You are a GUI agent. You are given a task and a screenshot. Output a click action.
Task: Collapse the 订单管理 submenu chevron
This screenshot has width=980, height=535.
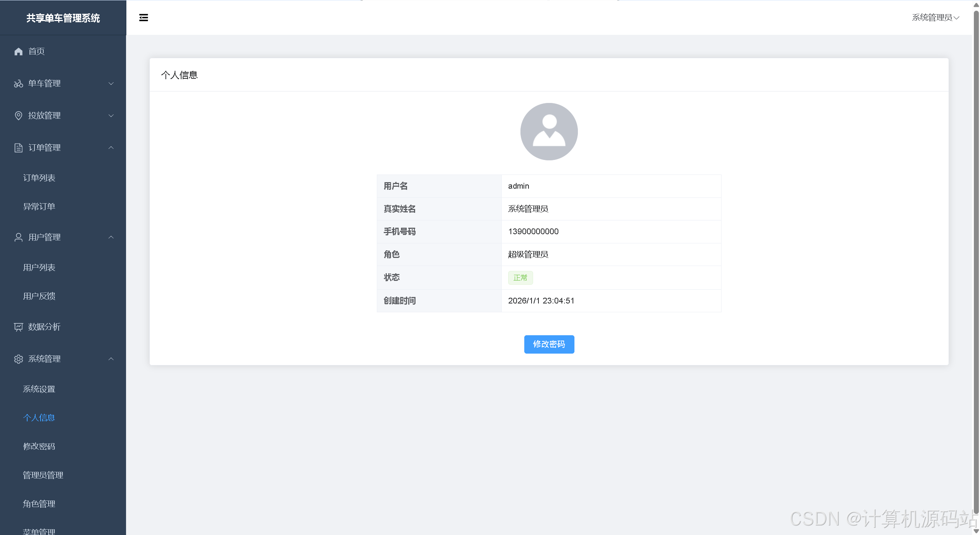click(x=111, y=148)
